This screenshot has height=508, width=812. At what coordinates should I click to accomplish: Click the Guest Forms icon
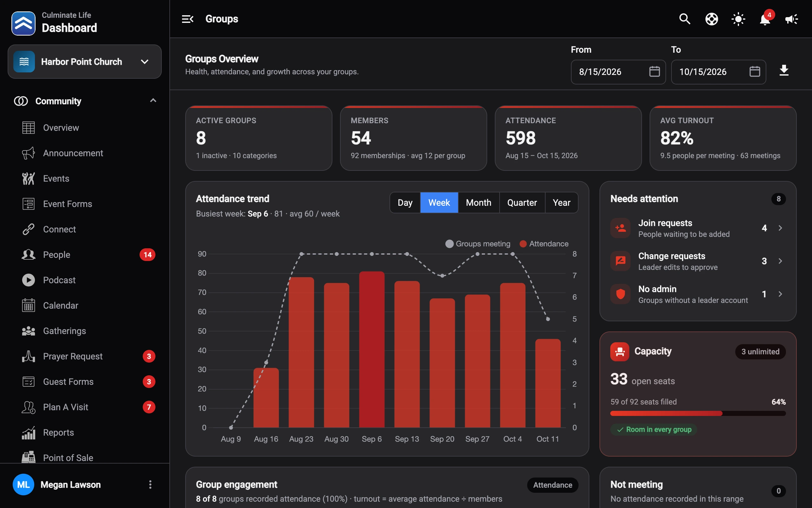tap(29, 382)
